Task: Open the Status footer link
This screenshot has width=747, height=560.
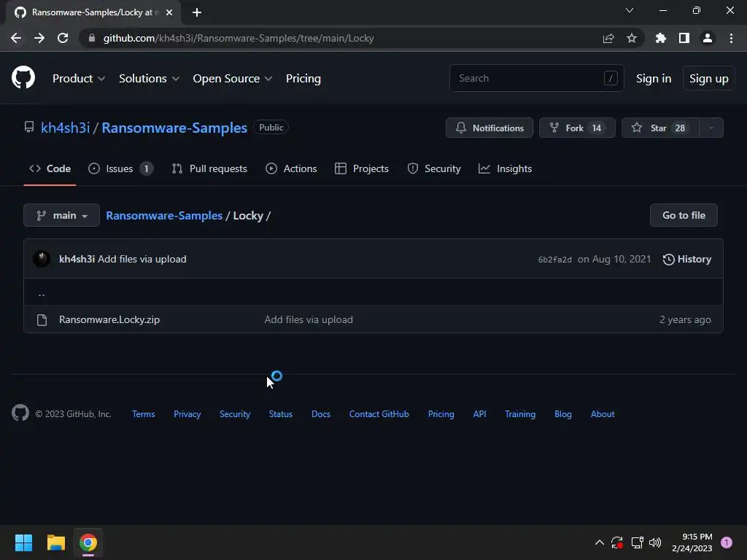Action: (x=281, y=414)
